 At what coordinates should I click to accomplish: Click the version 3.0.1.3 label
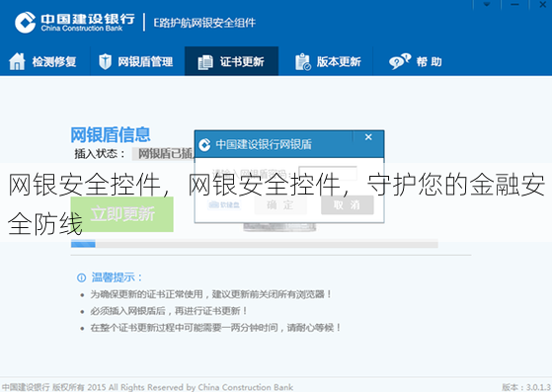[x=526, y=387]
